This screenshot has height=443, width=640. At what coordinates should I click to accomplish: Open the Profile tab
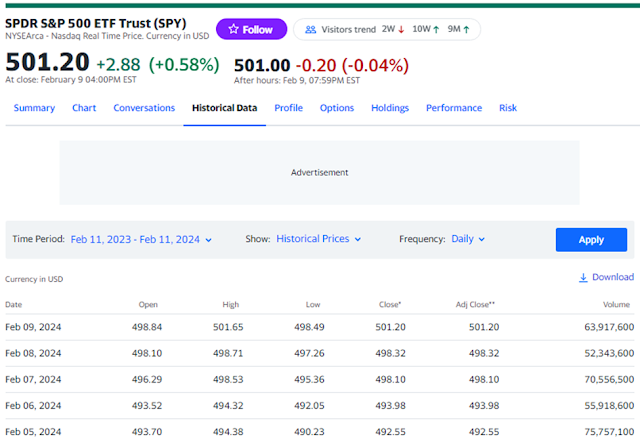289,108
